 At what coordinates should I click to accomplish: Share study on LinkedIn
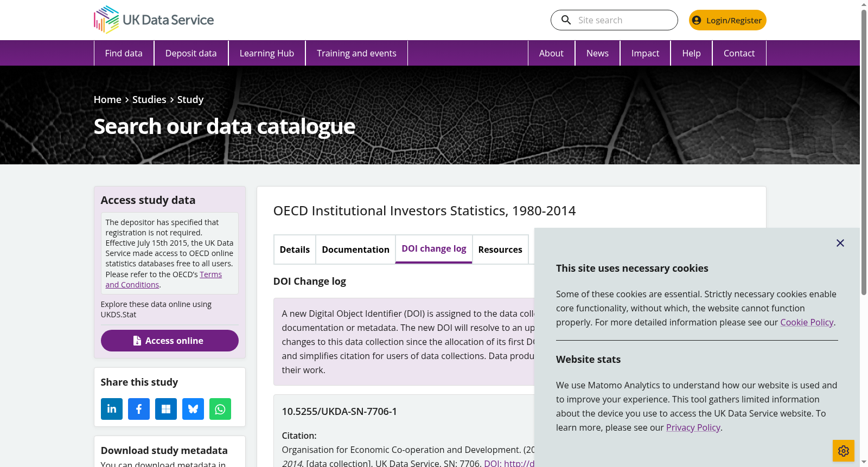[x=112, y=409]
